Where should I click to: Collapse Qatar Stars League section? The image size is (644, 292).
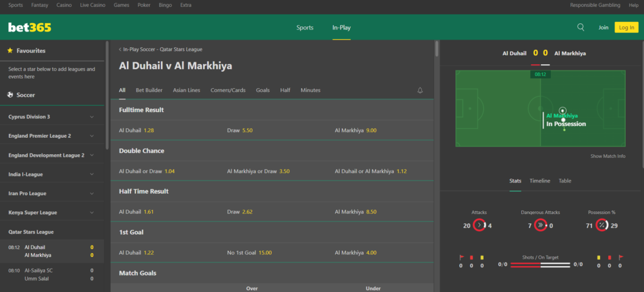(x=52, y=232)
